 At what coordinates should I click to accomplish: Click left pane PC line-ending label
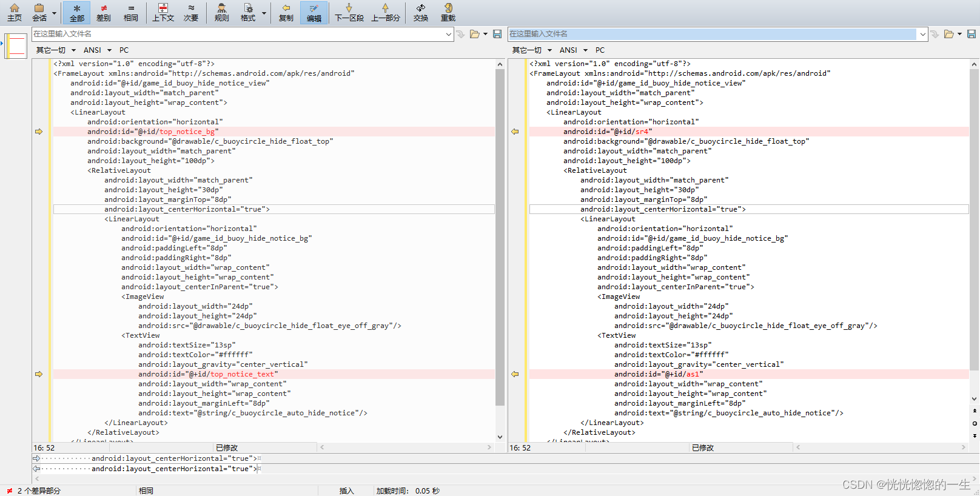[x=124, y=50]
